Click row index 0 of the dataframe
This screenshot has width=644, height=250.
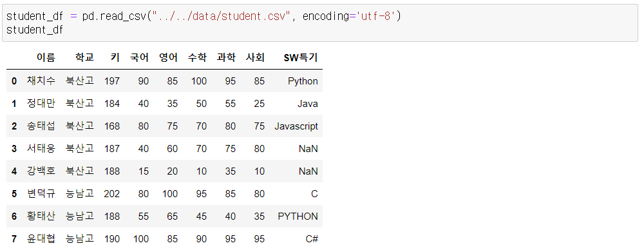tap(14, 81)
